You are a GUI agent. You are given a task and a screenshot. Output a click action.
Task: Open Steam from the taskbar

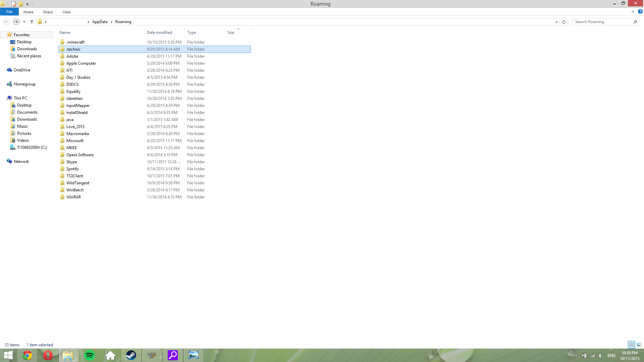pyautogui.click(x=131, y=355)
